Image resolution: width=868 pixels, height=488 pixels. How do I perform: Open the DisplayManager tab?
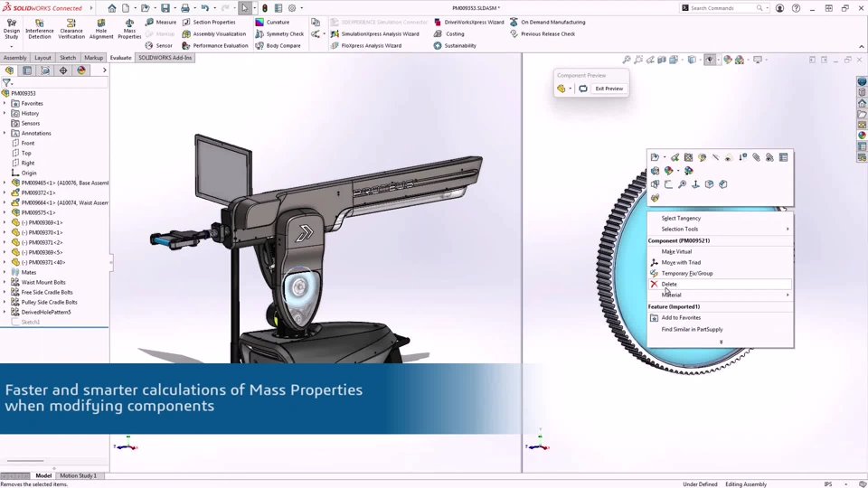[x=81, y=70]
